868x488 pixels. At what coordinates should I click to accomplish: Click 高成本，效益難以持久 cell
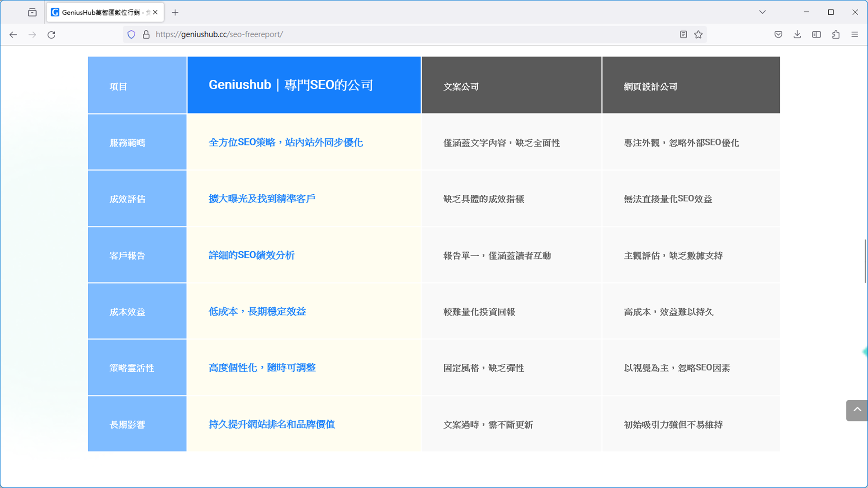(x=691, y=312)
